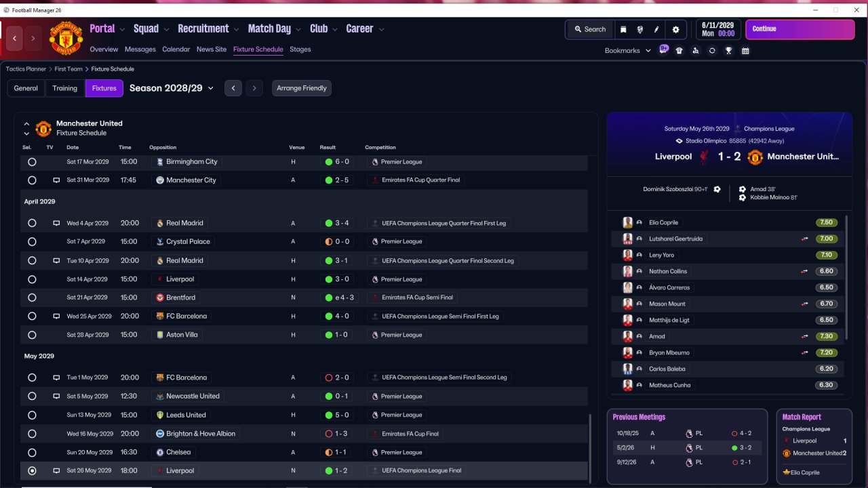Select the Newcastle United fixture radio button
Screen dimensions: 868x488
tap(32, 396)
